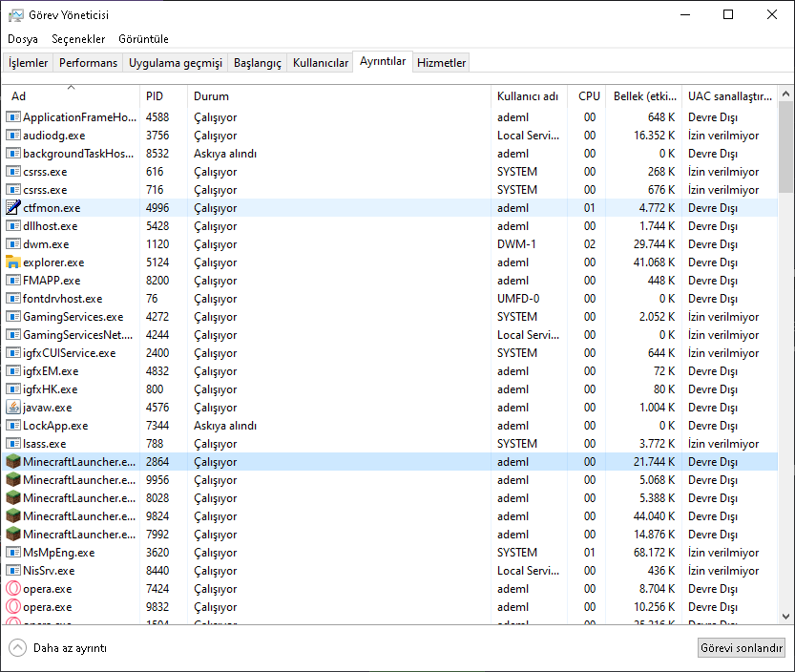Switch to the Performans tab
The width and height of the screenshot is (795, 672).
(x=88, y=63)
